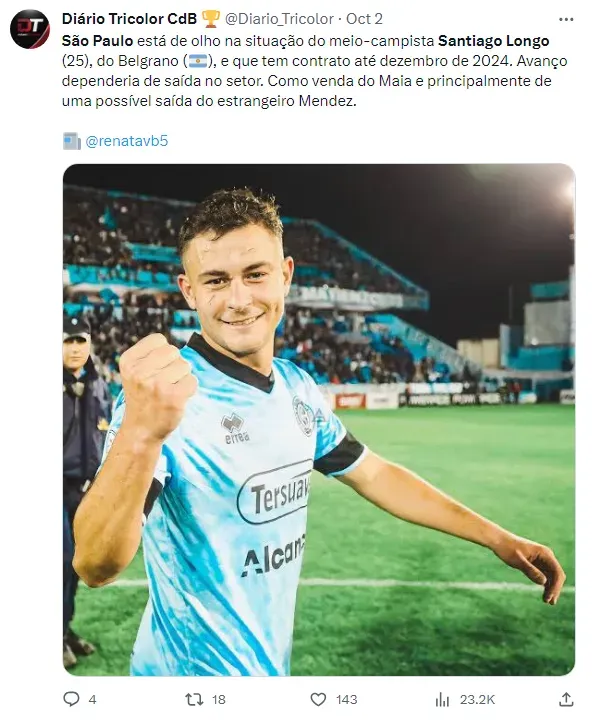Open the Oct 2 tweet timestamp

click(364, 19)
